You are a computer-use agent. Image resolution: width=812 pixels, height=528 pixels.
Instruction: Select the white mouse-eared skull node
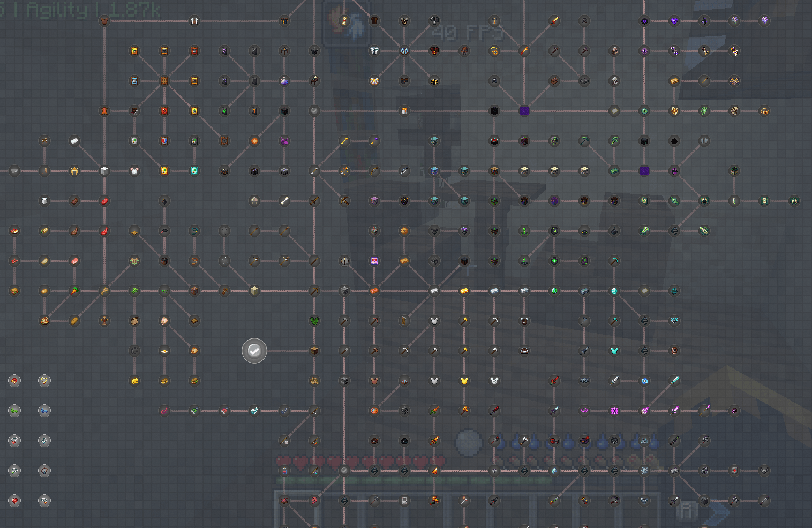pos(494,381)
